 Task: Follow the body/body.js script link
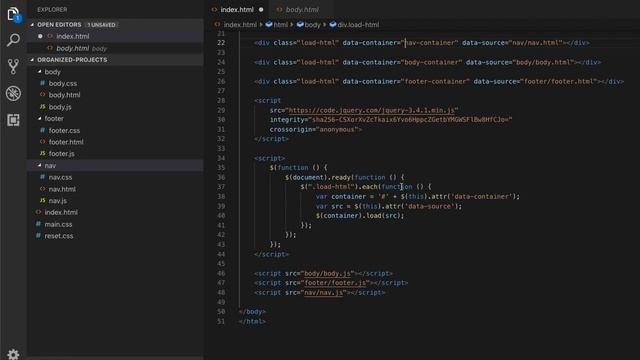[327, 274]
